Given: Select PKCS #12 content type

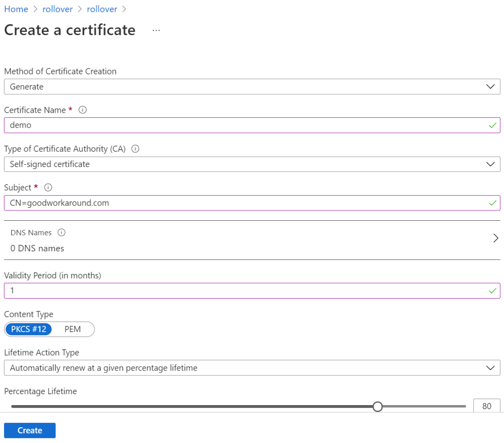Looking at the screenshot, I should (x=29, y=329).
